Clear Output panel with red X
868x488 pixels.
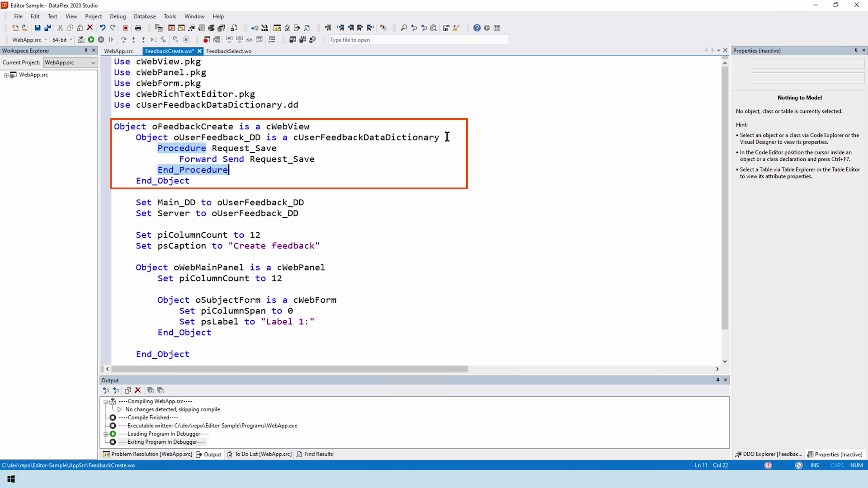(x=138, y=390)
